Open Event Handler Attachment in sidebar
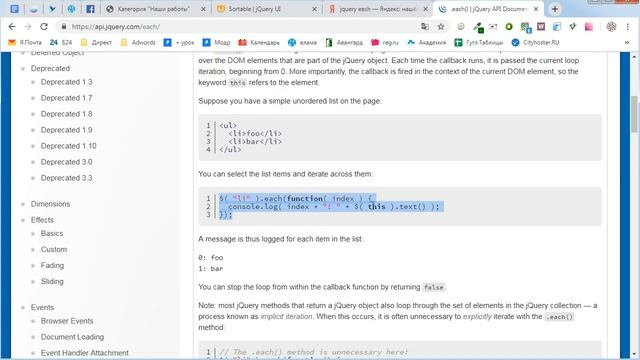The width and height of the screenshot is (640, 360). tap(84, 353)
